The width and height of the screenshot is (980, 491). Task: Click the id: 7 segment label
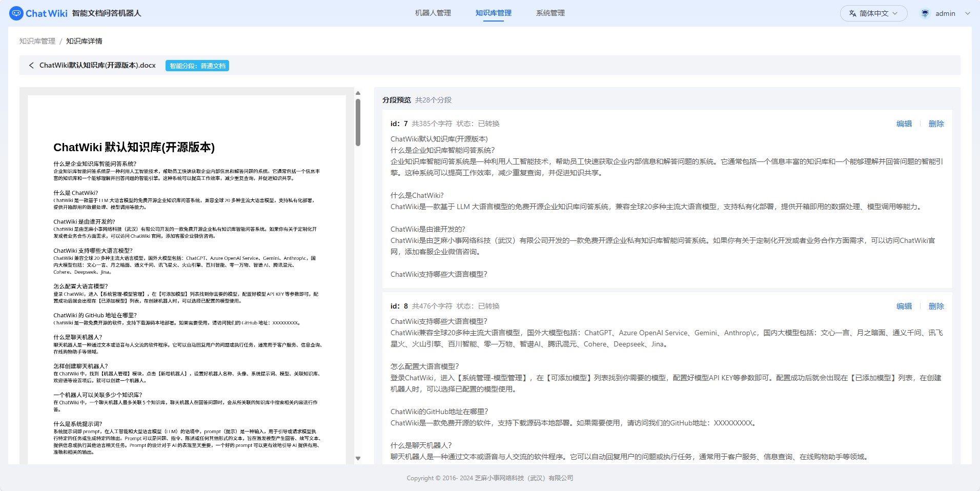click(x=399, y=124)
